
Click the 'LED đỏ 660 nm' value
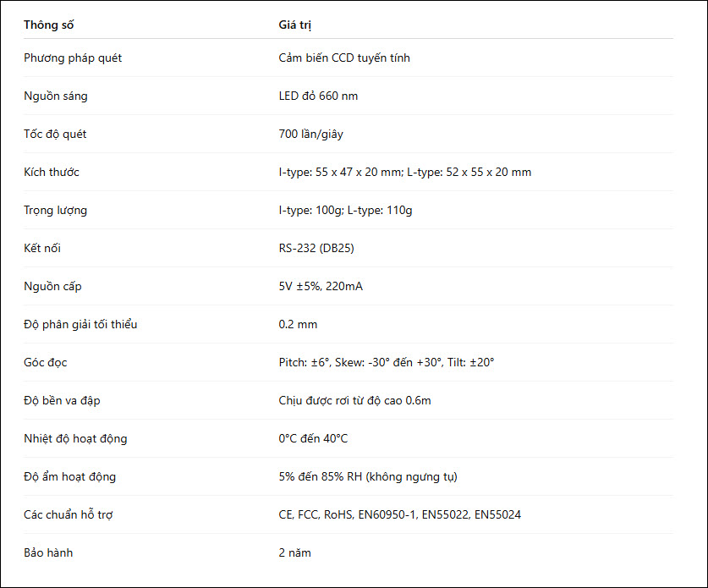click(318, 96)
